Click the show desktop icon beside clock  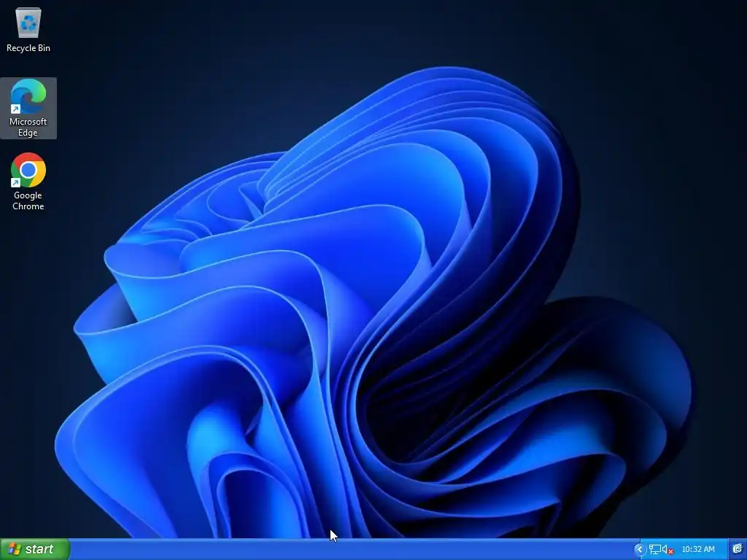pyautogui.click(x=738, y=549)
